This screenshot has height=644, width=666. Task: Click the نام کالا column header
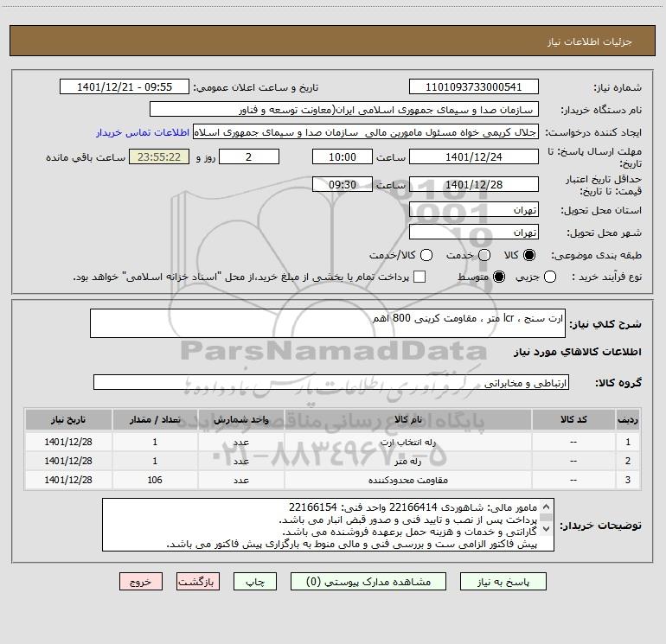(x=407, y=419)
